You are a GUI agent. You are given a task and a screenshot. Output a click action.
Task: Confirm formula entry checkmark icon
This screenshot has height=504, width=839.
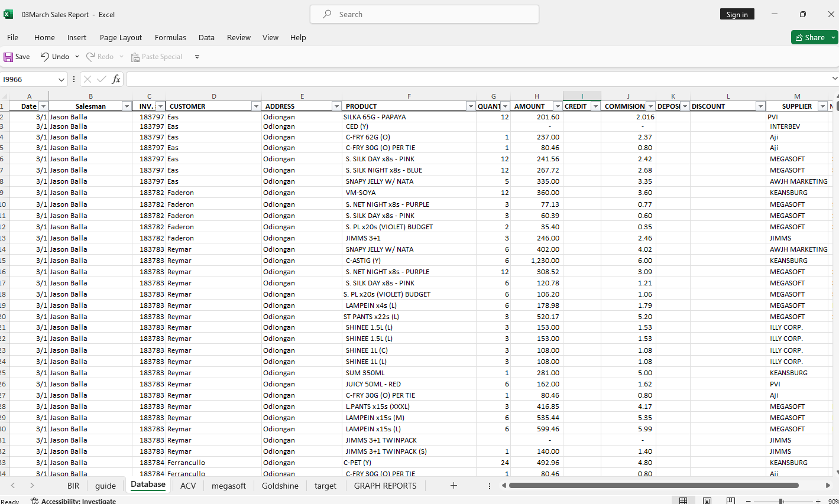tap(102, 79)
